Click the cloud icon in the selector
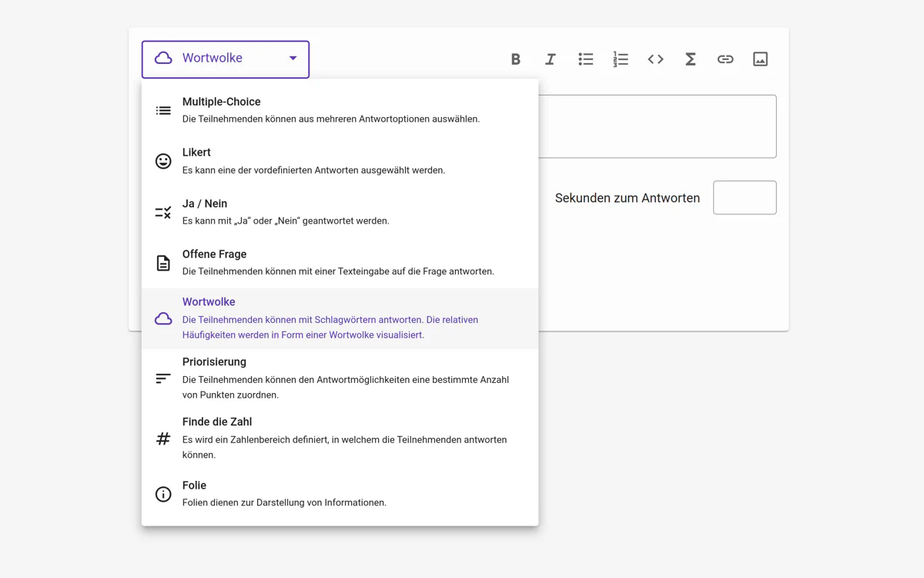924x578 pixels. [163, 59]
